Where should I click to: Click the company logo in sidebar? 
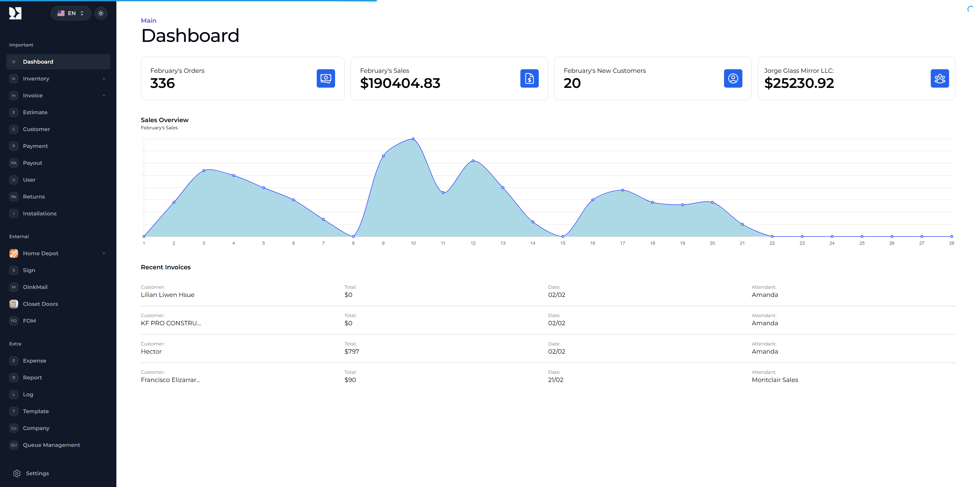pyautogui.click(x=15, y=13)
